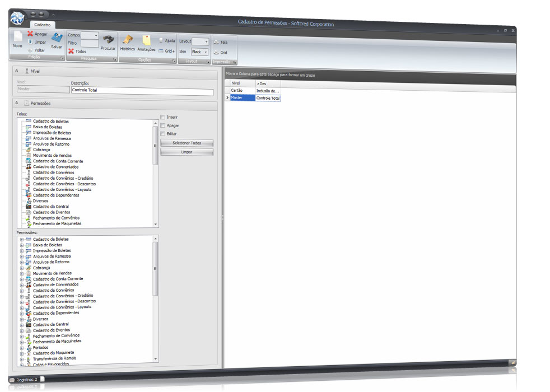Viewport: 550px width, 392px height.
Task: Enable the Inserir checkbox
Action: (x=163, y=117)
